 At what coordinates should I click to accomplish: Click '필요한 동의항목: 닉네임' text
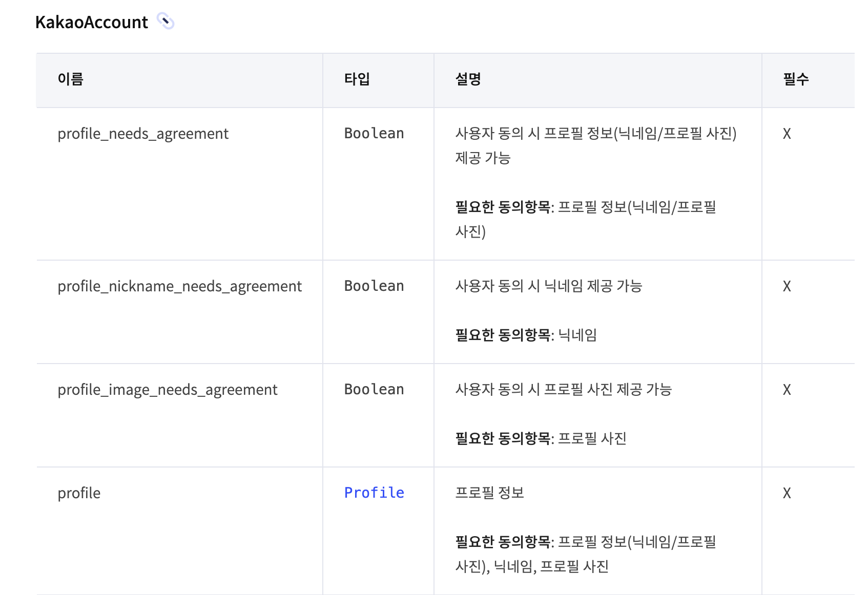(x=526, y=335)
